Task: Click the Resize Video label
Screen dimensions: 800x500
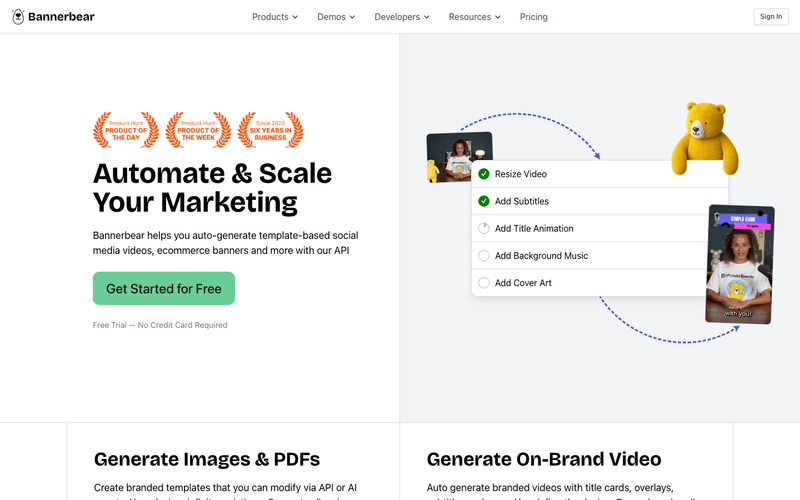Action: point(520,174)
